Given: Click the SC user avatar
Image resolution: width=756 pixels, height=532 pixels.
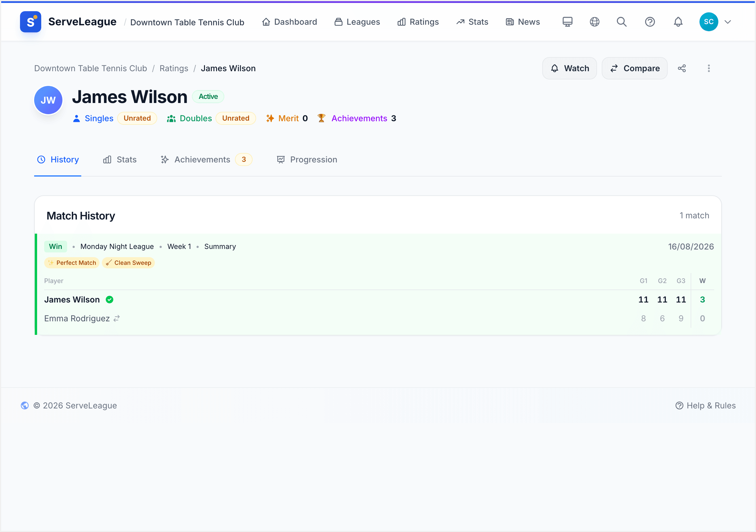Looking at the screenshot, I should [x=709, y=22].
